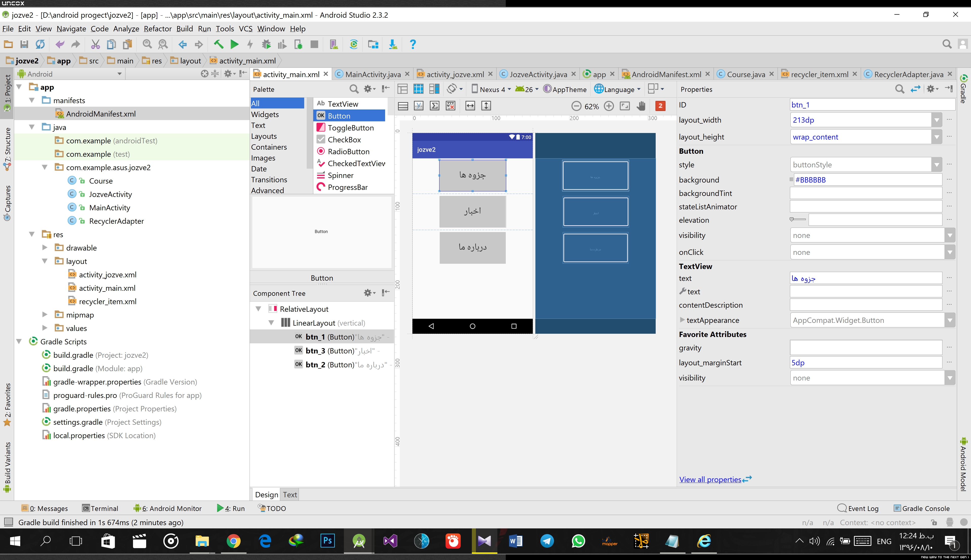This screenshot has height=560, width=971.
Task: Open the Language dropdown in designer
Action: click(617, 89)
